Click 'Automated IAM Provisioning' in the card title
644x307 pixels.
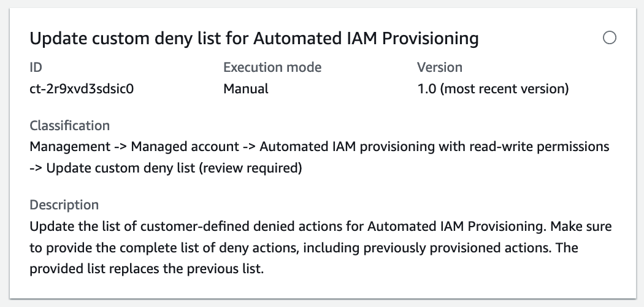(366, 39)
